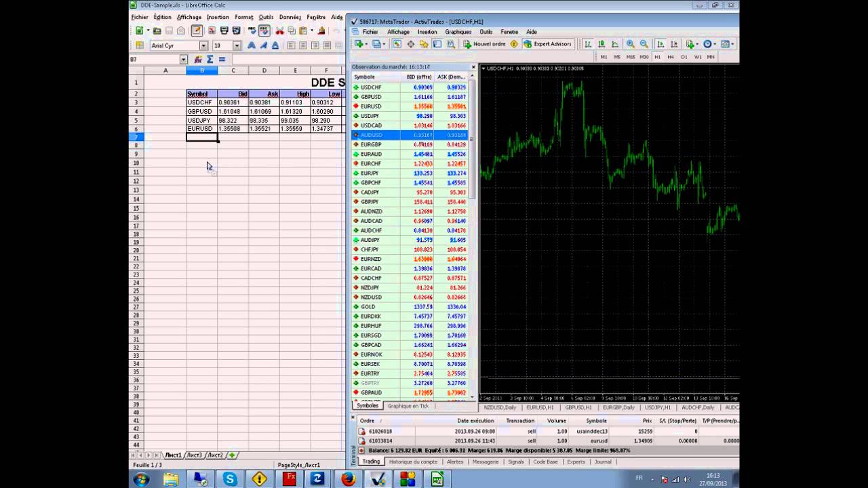Click the function wizard fx icon

[198, 60]
